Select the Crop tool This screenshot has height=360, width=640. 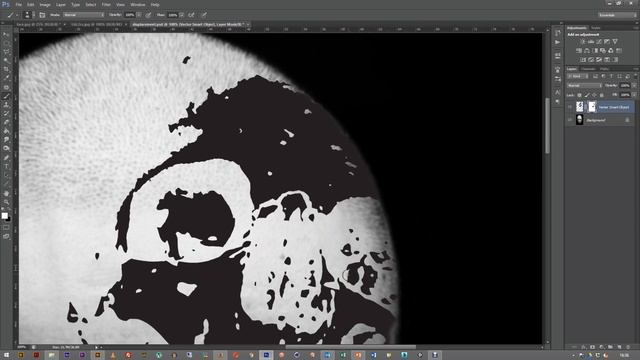point(6,69)
